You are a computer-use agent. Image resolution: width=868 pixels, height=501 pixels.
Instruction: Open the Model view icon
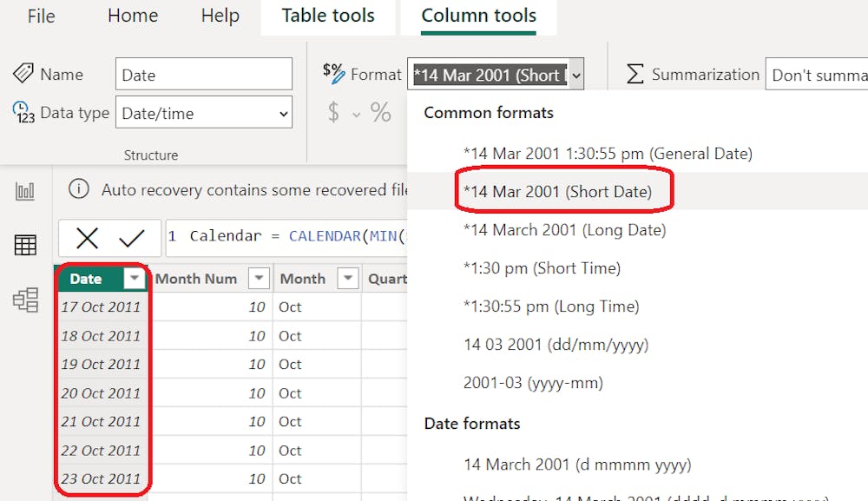(25, 300)
